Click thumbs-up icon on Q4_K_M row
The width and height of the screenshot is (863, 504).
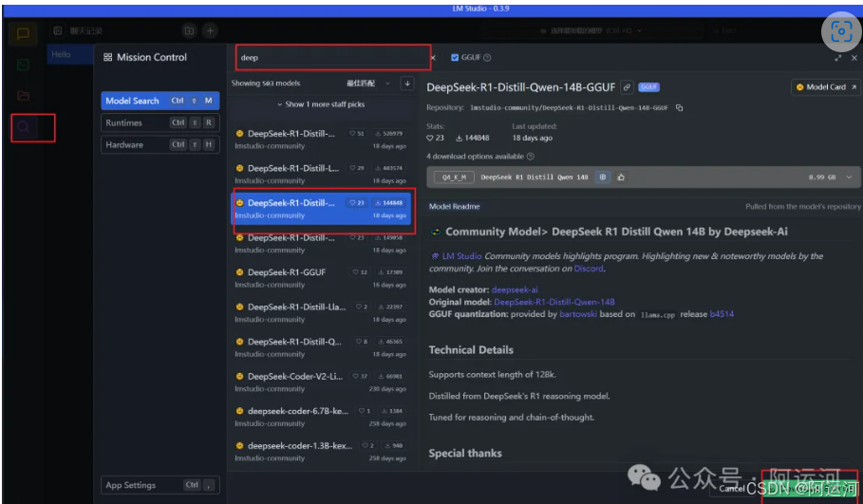pyautogui.click(x=622, y=177)
